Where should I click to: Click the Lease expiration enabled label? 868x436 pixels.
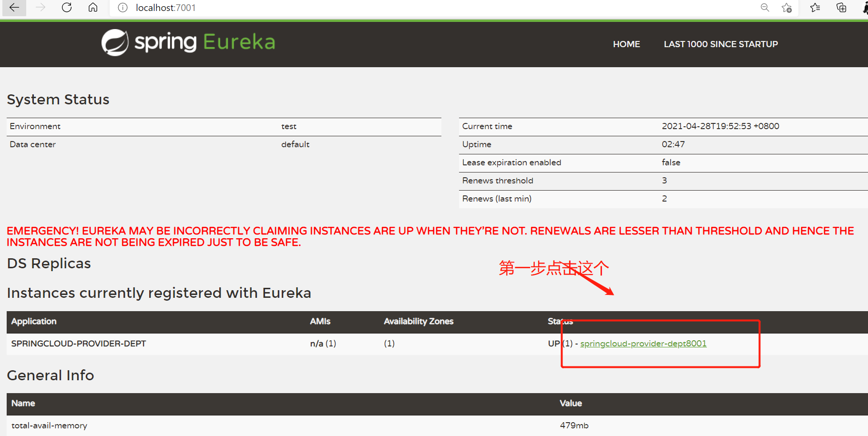click(x=512, y=162)
